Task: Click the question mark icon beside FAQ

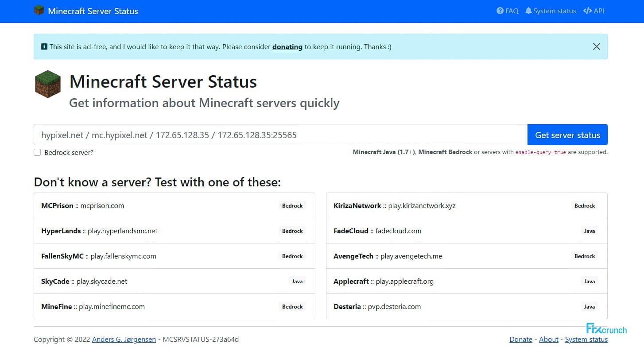Action: (x=500, y=11)
